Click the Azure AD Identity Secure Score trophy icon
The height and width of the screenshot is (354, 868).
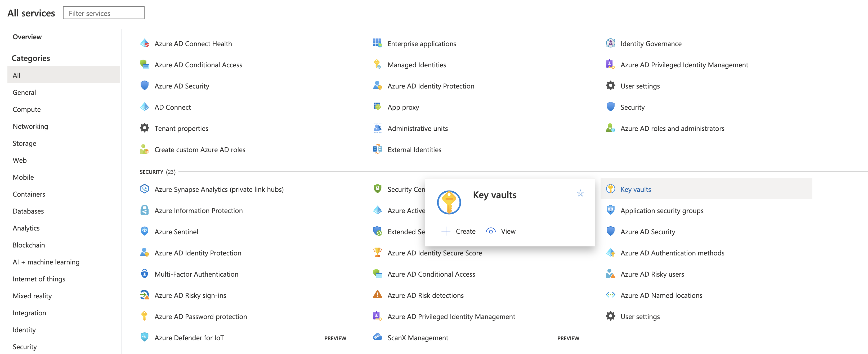click(x=377, y=253)
